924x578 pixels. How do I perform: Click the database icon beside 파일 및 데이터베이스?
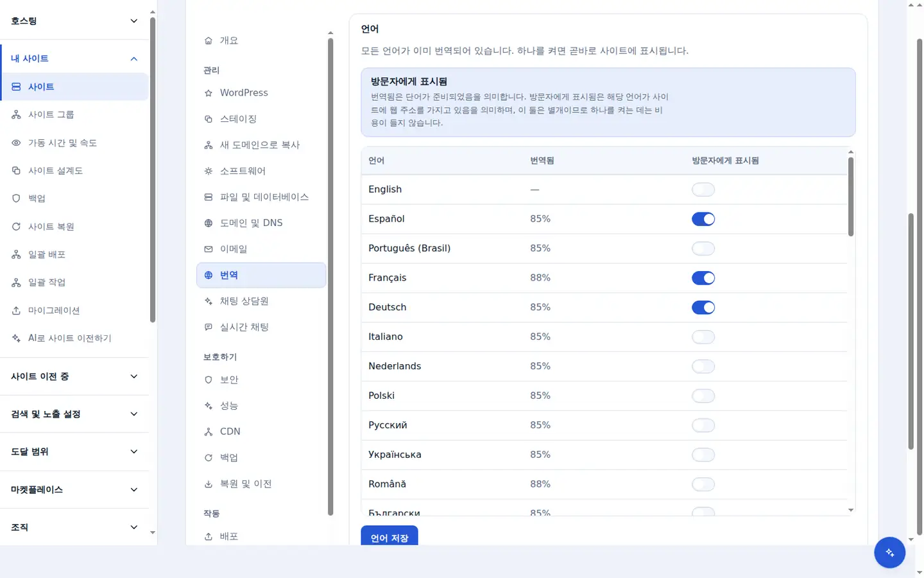tap(209, 197)
